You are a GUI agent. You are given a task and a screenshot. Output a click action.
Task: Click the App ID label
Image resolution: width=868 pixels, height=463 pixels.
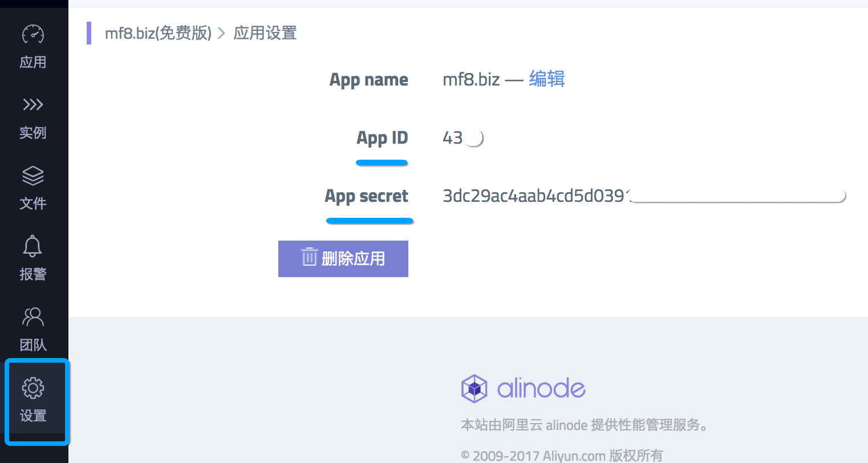point(382,138)
